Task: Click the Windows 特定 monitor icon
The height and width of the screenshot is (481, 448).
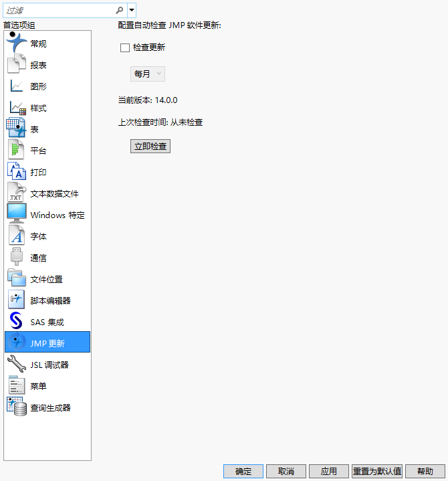Action: click(x=17, y=213)
